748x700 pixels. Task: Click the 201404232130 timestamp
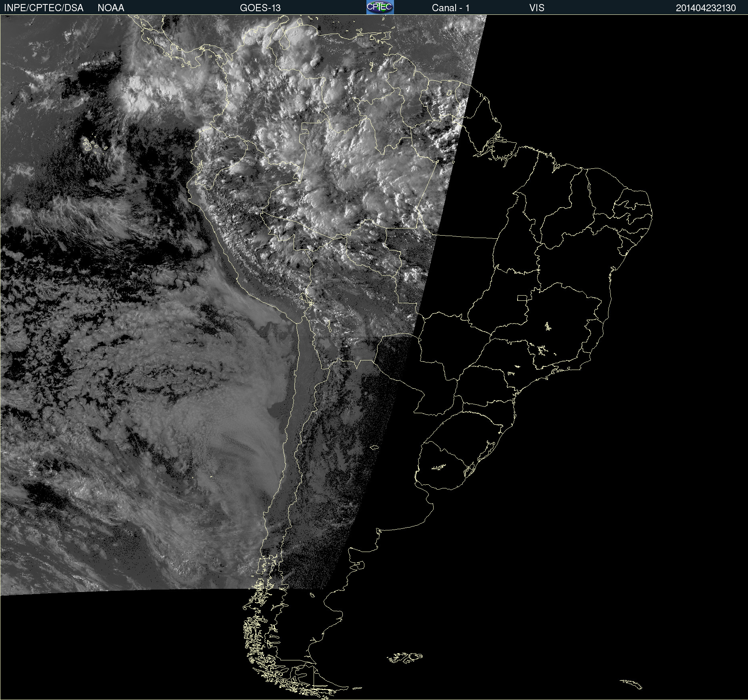click(706, 8)
